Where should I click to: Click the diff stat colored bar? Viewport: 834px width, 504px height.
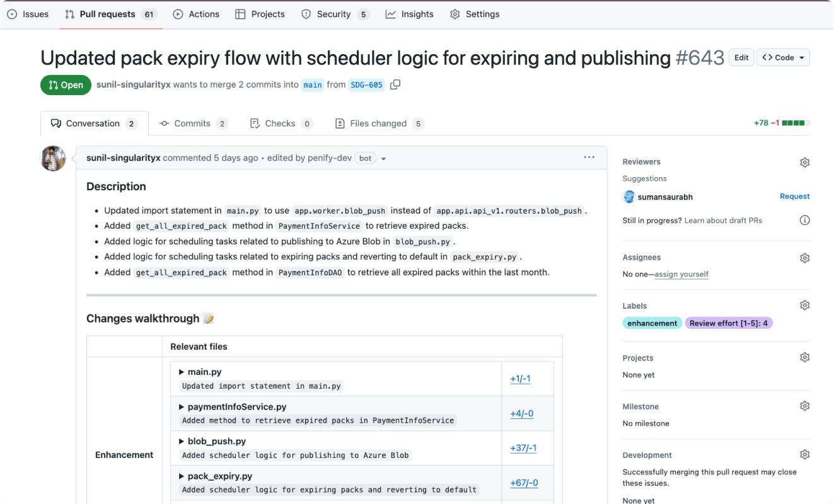[796, 123]
